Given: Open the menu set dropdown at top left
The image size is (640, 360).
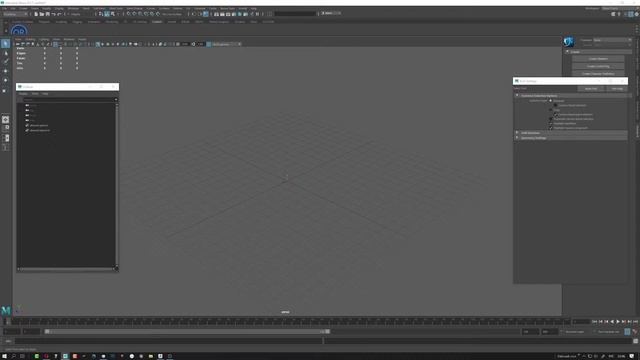Looking at the screenshot, I should [x=15, y=14].
